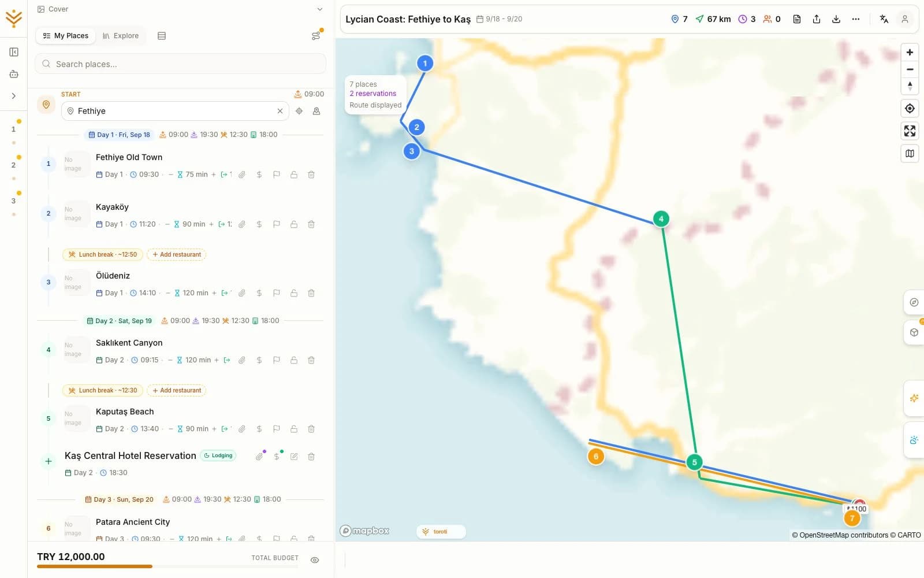Viewport: 924px width, 578px height.
Task: Click the total budget progress bar
Action: pyautogui.click(x=167, y=566)
